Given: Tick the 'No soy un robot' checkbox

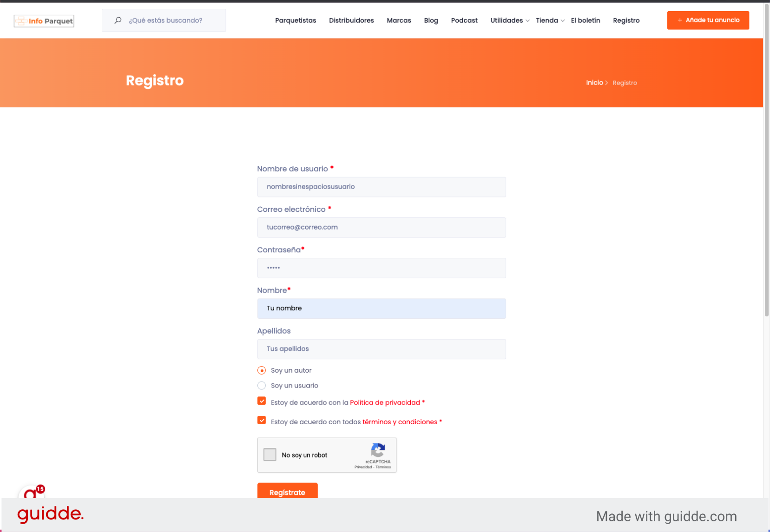Looking at the screenshot, I should (x=270, y=454).
